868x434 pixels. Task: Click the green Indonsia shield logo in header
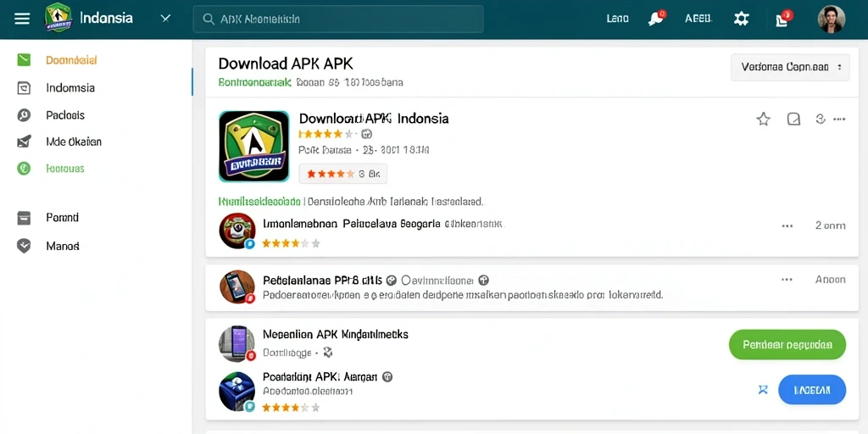click(x=58, y=18)
